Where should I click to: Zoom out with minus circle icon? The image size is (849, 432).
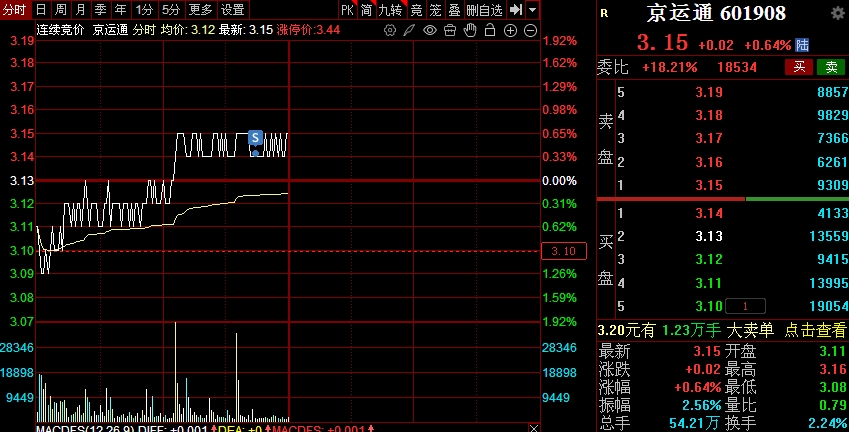click(x=531, y=30)
